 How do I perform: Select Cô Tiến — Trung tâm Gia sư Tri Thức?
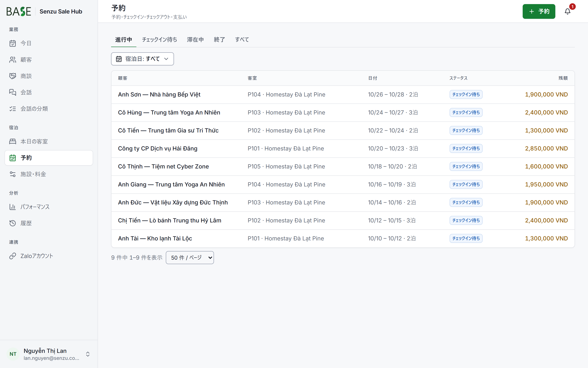[343, 130]
